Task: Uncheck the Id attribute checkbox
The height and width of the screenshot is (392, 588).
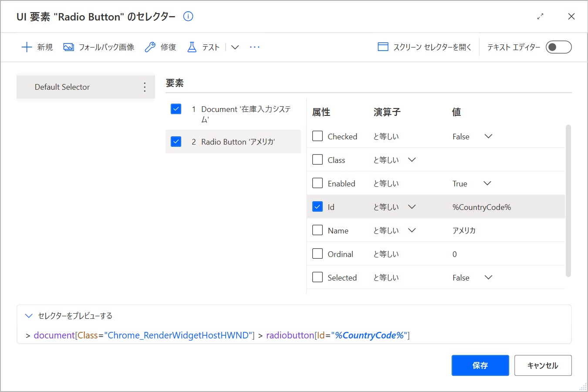Action: coord(318,207)
